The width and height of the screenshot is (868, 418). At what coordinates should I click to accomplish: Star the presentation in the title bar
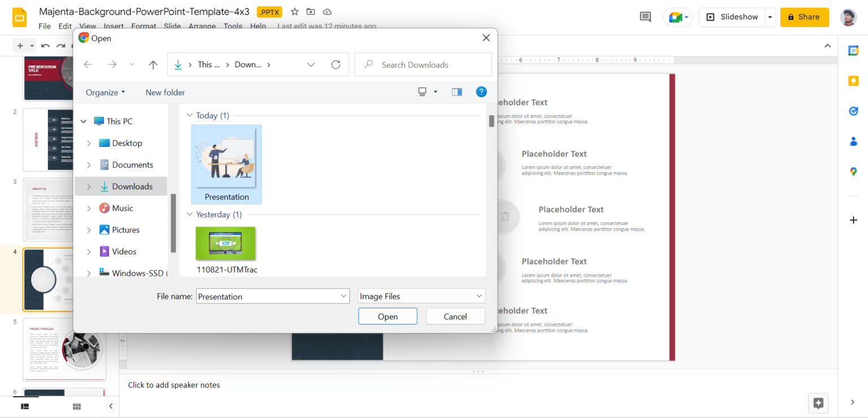click(294, 11)
